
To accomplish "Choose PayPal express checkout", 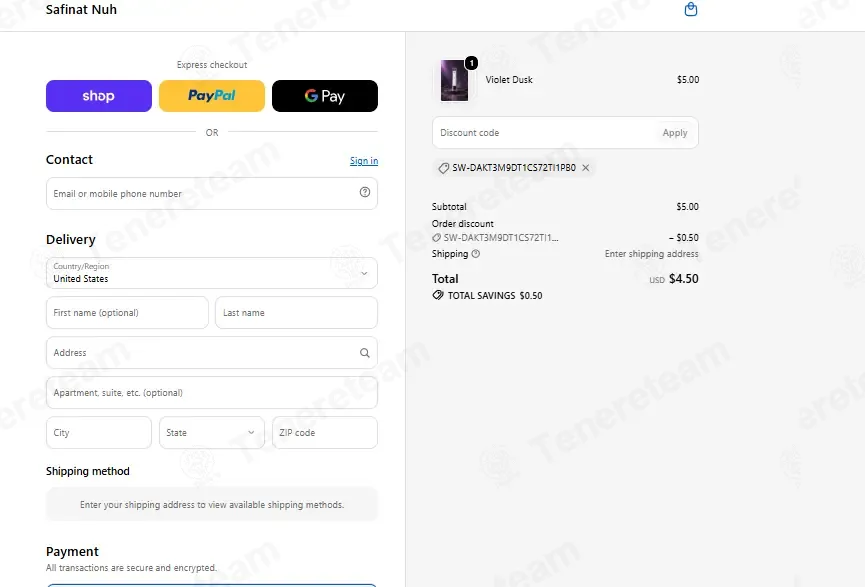I will (212, 96).
